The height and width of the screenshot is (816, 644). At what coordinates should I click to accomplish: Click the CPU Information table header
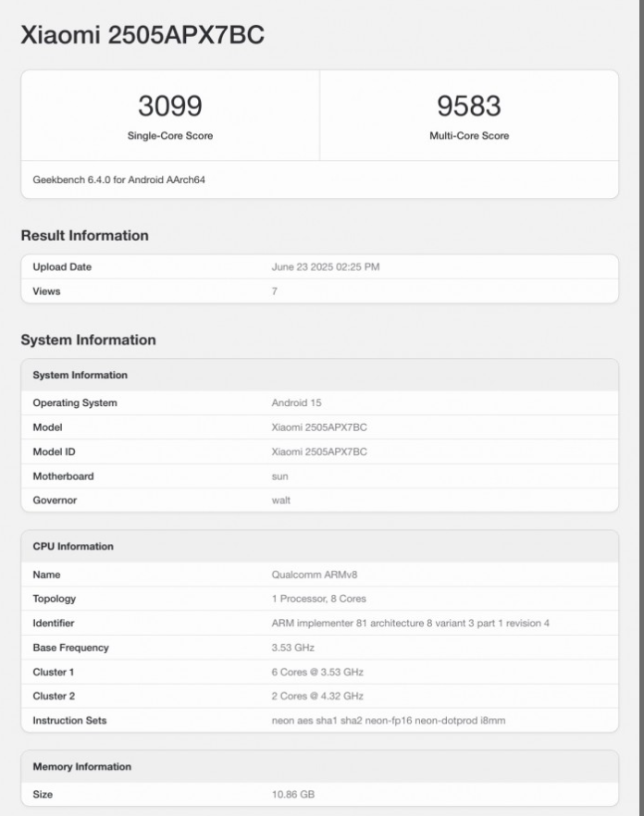point(73,547)
